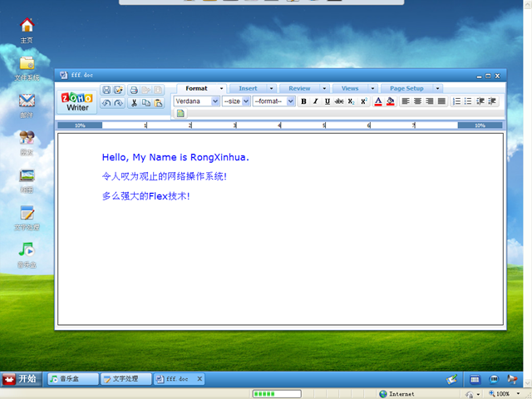Toggle bold formatting
This screenshot has width=532, height=399.
click(303, 101)
